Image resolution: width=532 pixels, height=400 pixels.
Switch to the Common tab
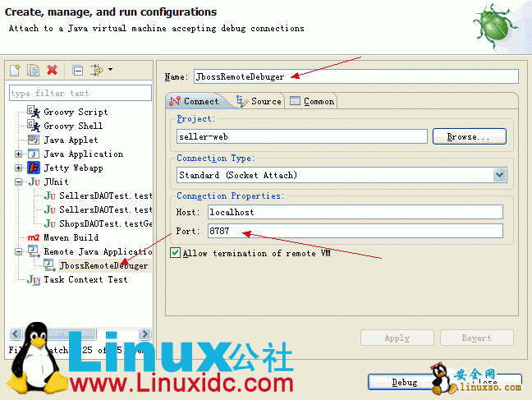312,101
